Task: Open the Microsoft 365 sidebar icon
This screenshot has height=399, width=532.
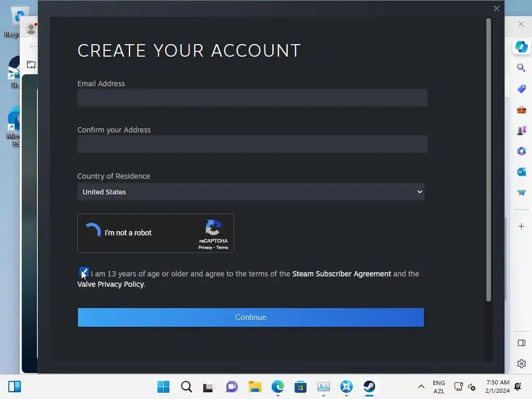Action: pyautogui.click(x=522, y=151)
